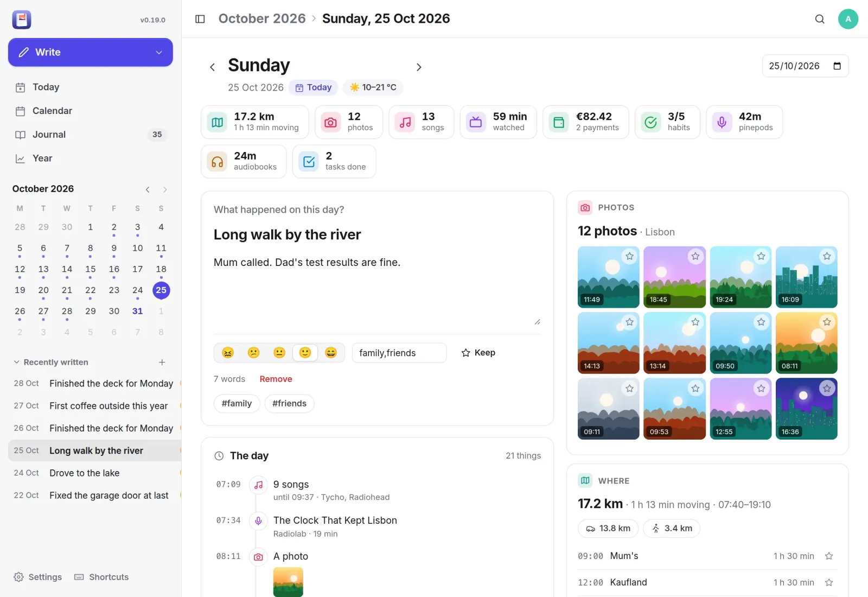Viewport: 868px width, 597px height.
Task: Click the red Remove link
Action: click(276, 379)
